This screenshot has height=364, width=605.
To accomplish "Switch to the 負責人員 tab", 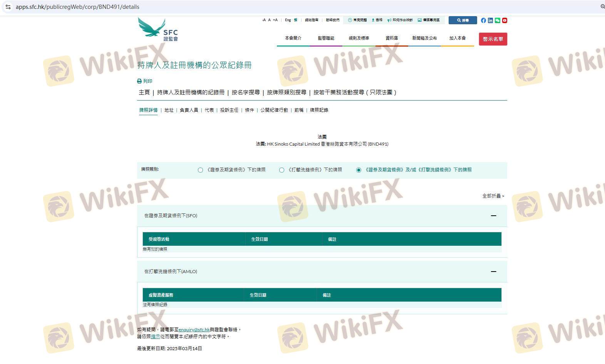I will click(189, 110).
